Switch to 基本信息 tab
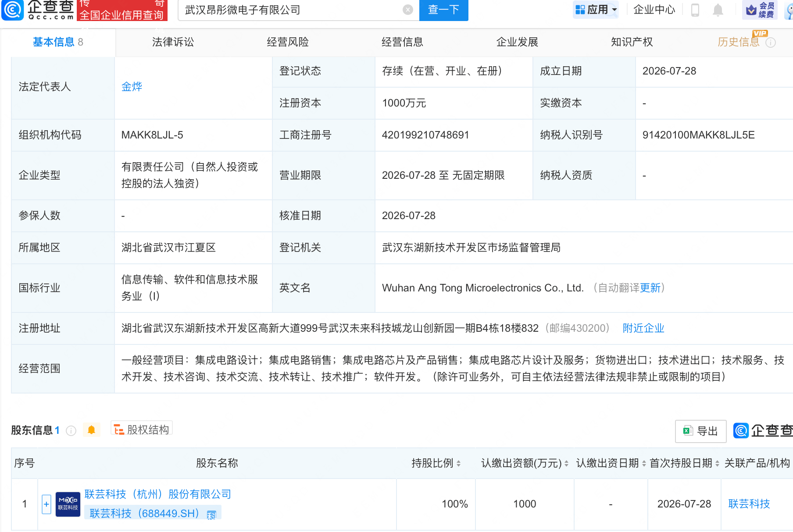The height and width of the screenshot is (532, 793). [x=58, y=42]
